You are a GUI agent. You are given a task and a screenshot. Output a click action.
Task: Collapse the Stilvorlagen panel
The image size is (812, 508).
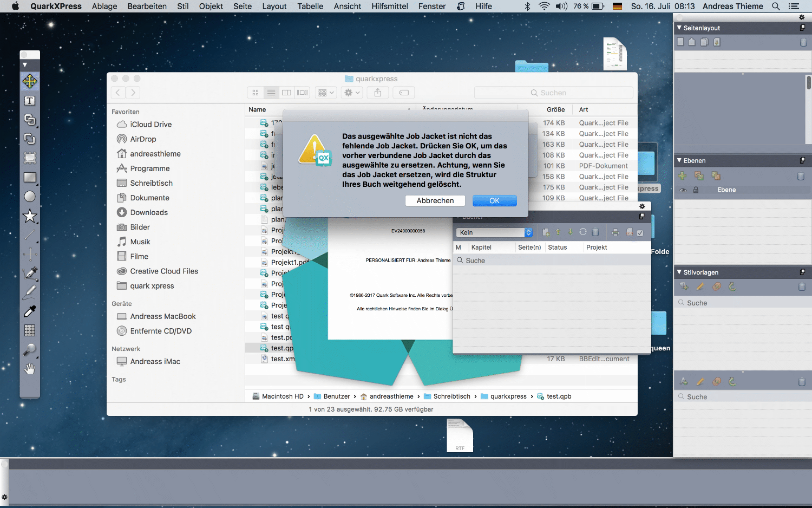tap(679, 272)
